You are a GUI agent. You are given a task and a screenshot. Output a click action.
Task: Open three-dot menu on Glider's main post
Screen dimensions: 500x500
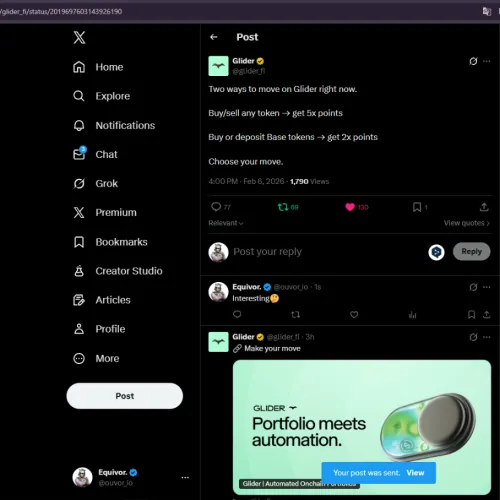click(x=487, y=61)
